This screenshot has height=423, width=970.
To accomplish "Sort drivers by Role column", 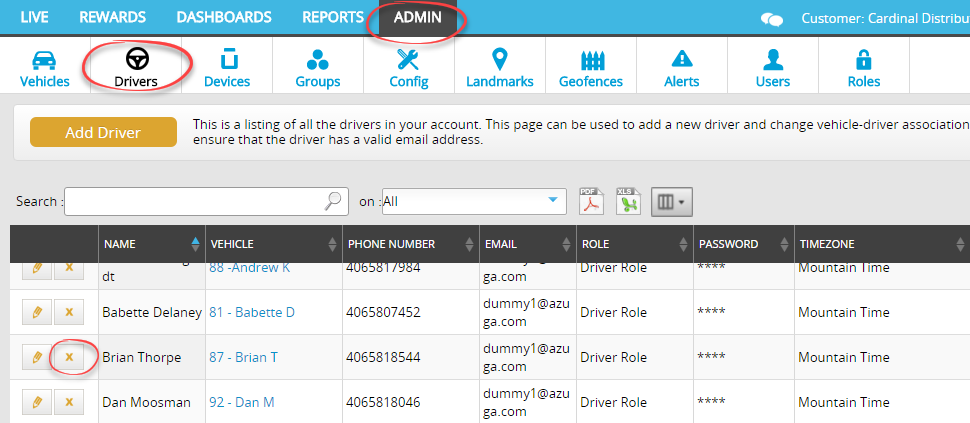I will [x=635, y=244].
